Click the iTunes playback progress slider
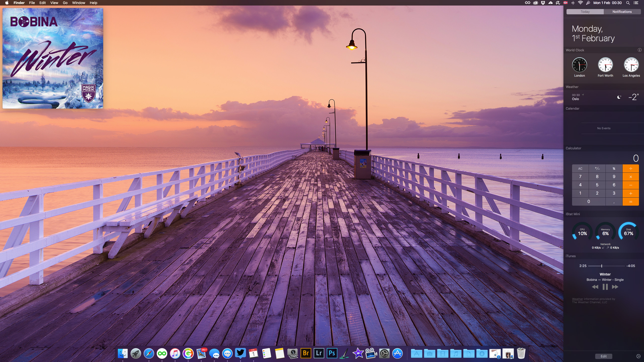Viewport: 644px width, 362px height. (602, 266)
